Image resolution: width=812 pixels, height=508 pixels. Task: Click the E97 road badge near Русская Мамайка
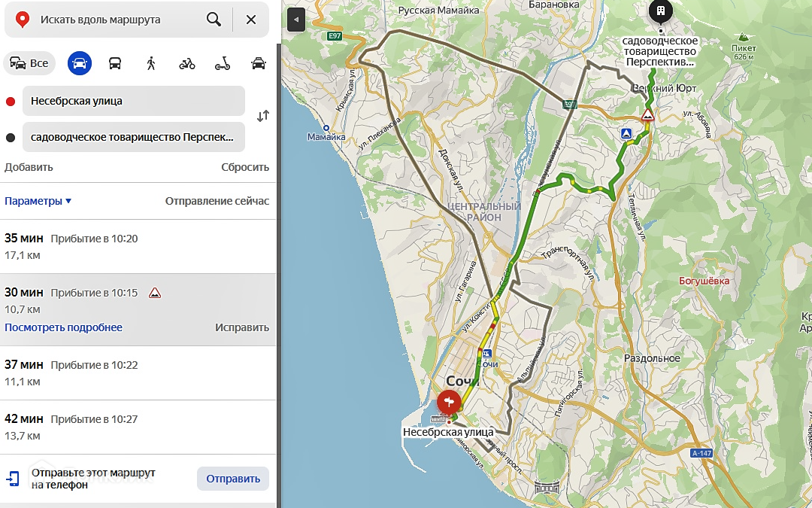coord(335,36)
